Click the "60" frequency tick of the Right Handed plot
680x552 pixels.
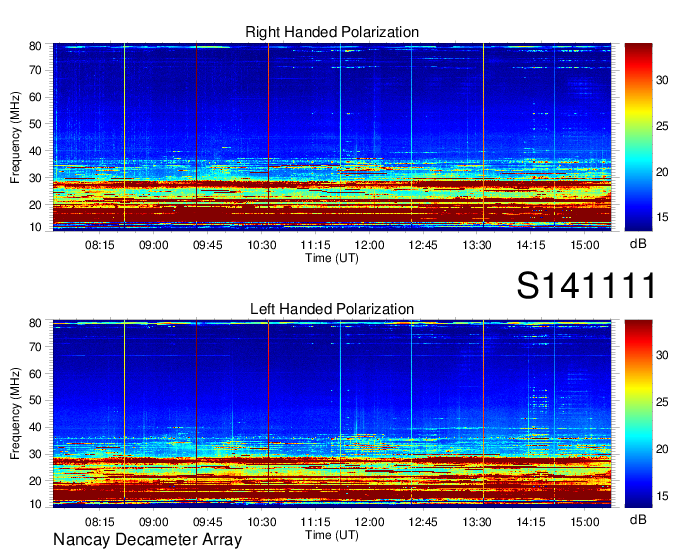pos(35,97)
